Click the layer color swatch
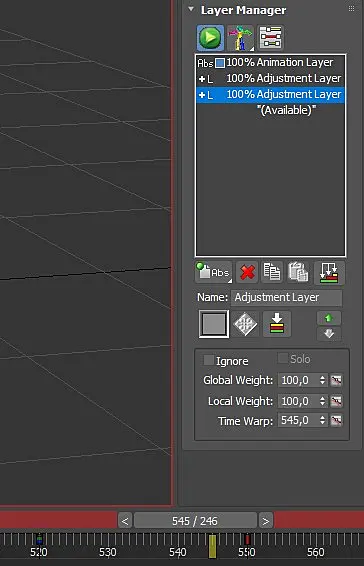This screenshot has width=364, height=566. click(214, 324)
